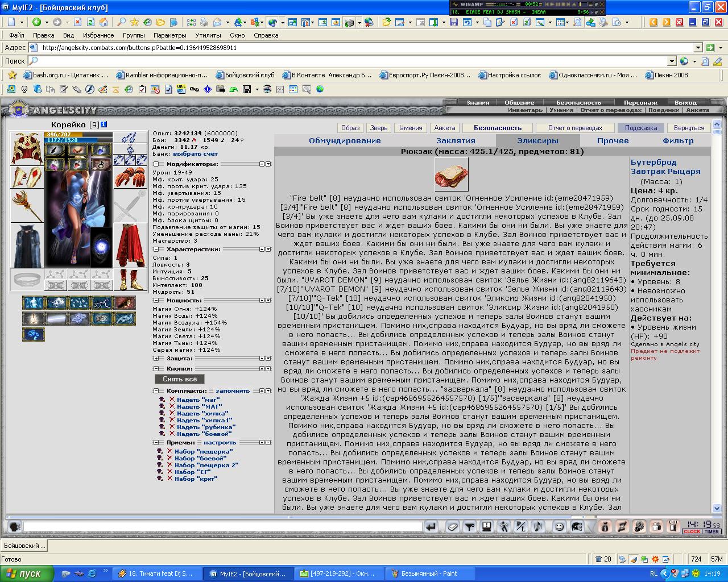The width and height of the screenshot is (728, 582).
Task: Switch to the Обмундирование tab
Action: click(345, 141)
